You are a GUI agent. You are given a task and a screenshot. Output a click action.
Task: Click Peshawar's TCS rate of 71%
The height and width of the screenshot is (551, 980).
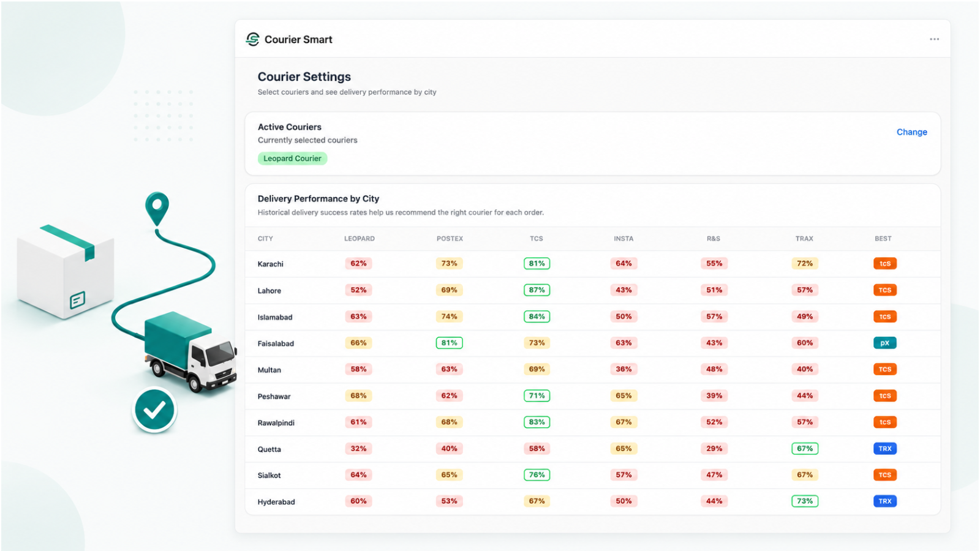pos(537,395)
